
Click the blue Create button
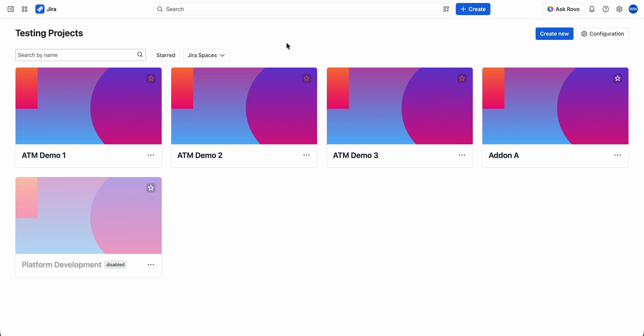473,9
